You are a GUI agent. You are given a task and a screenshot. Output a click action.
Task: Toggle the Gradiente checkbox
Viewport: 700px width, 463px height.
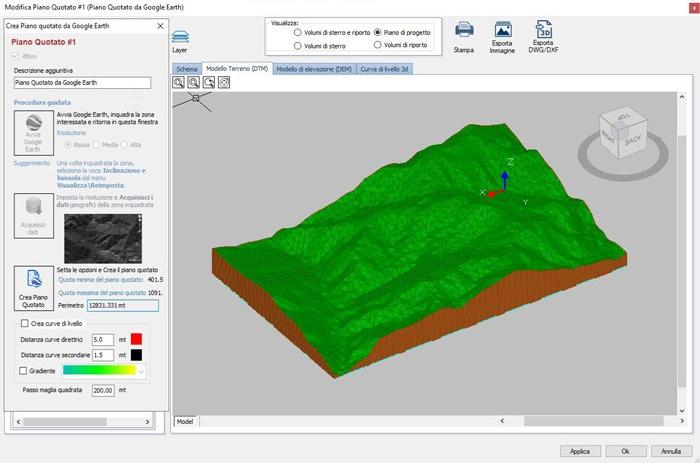tap(25, 370)
